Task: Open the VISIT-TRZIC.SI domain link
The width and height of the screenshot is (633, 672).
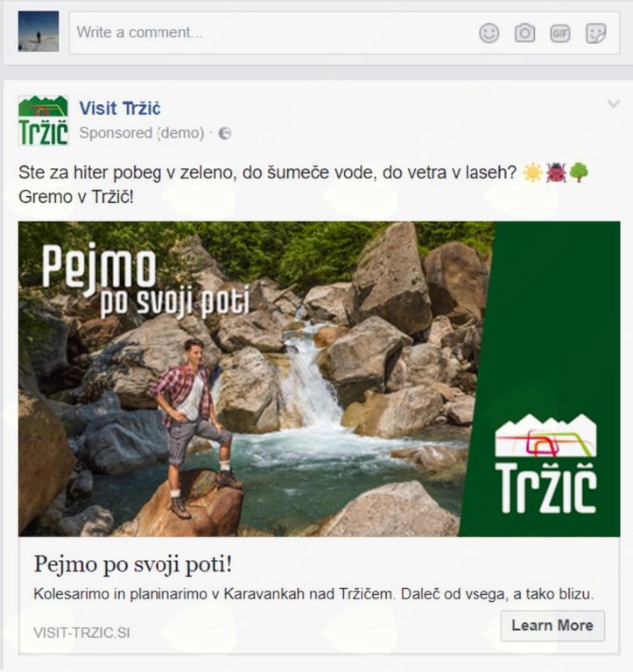Action: click(81, 633)
